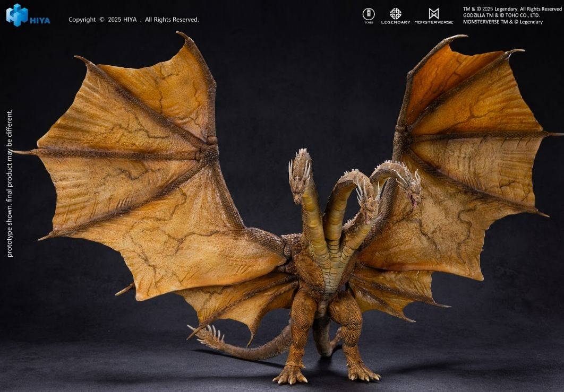The width and height of the screenshot is (564, 392).
Task: Click "MONSTERVERSE TM & © Legendary" line
Action: tap(502, 22)
